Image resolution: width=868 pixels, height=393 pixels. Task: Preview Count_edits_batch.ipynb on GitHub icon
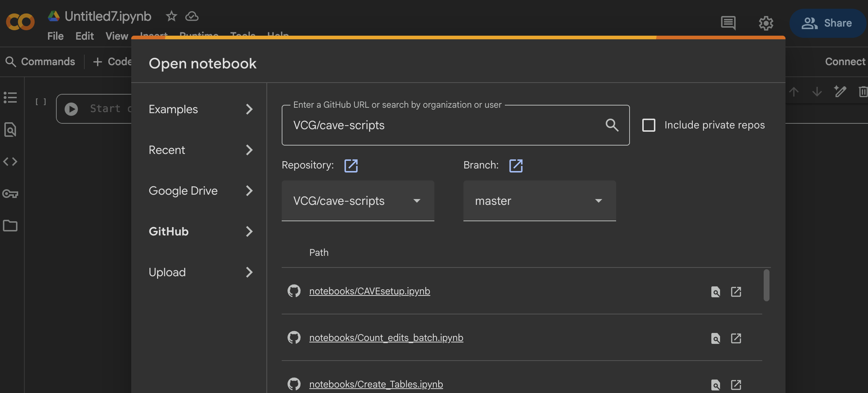point(715,338)
